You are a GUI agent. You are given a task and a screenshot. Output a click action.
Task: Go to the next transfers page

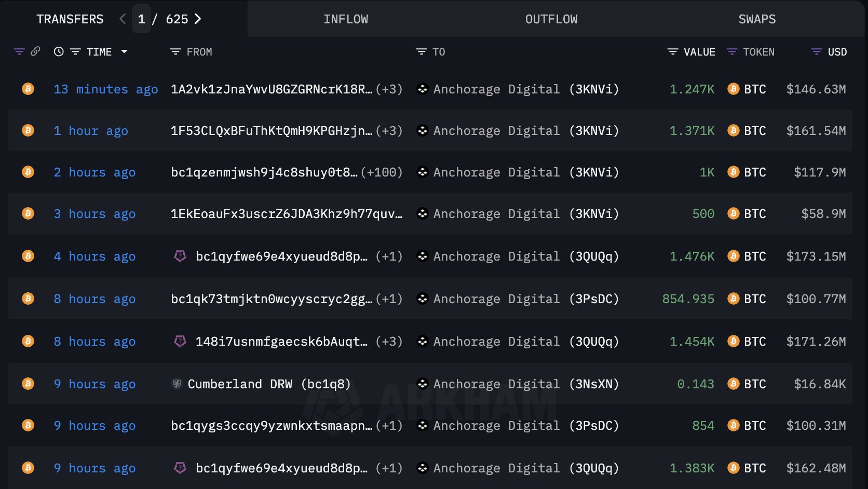[x=198, y=19]
